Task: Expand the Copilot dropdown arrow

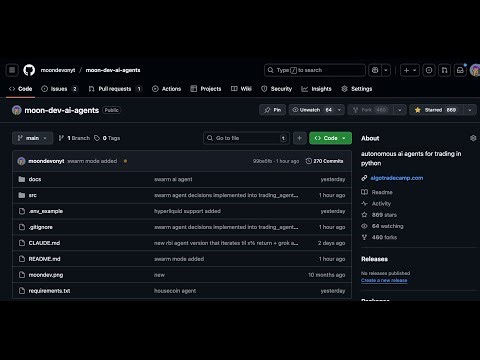Action: [386, 70]
